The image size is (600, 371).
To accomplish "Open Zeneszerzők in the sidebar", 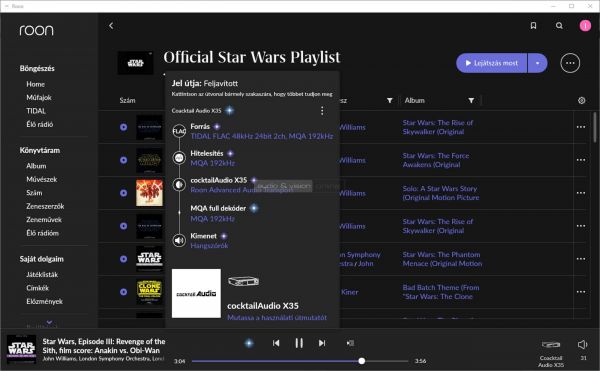I will click(x=45, y=206).
